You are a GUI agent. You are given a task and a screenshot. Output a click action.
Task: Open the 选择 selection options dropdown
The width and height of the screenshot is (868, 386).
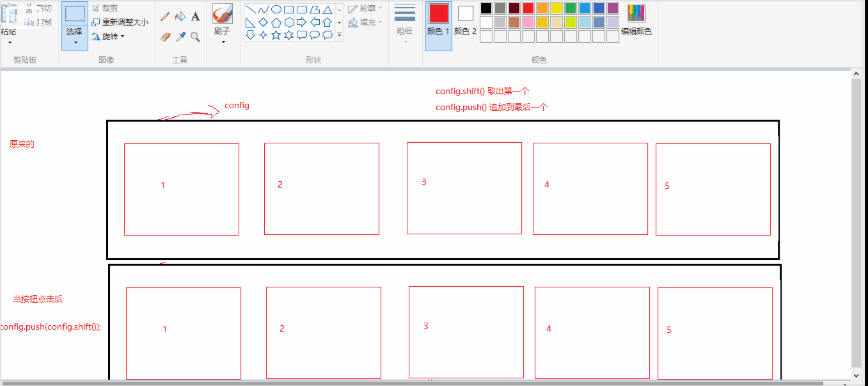pyautogui.click(x=75, y=44)
